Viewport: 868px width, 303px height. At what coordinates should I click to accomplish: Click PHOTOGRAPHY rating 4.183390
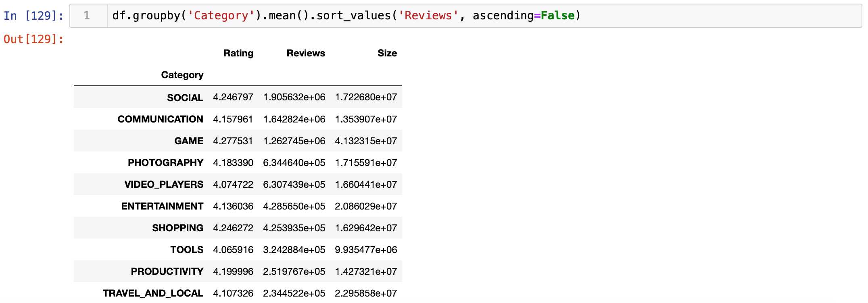click(x=233, y=163)
